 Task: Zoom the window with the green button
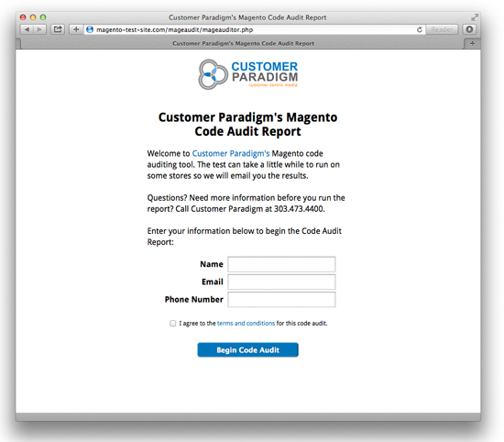(43, 17)
